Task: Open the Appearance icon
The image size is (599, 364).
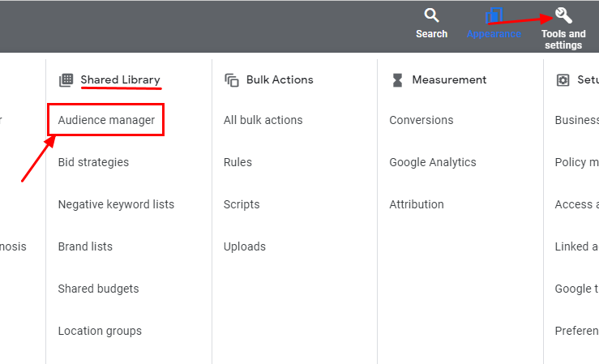Action: click(x=494, y=15)
